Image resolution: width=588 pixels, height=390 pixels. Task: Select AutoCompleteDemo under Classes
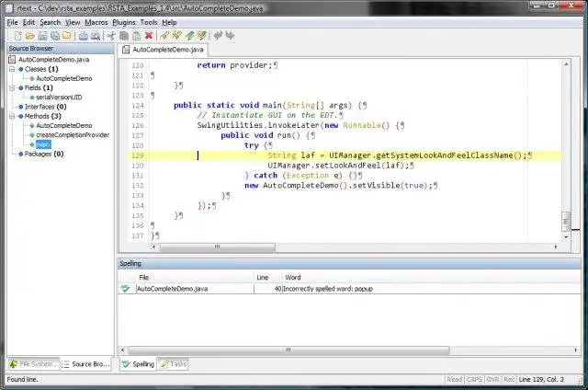coord(63,78)
